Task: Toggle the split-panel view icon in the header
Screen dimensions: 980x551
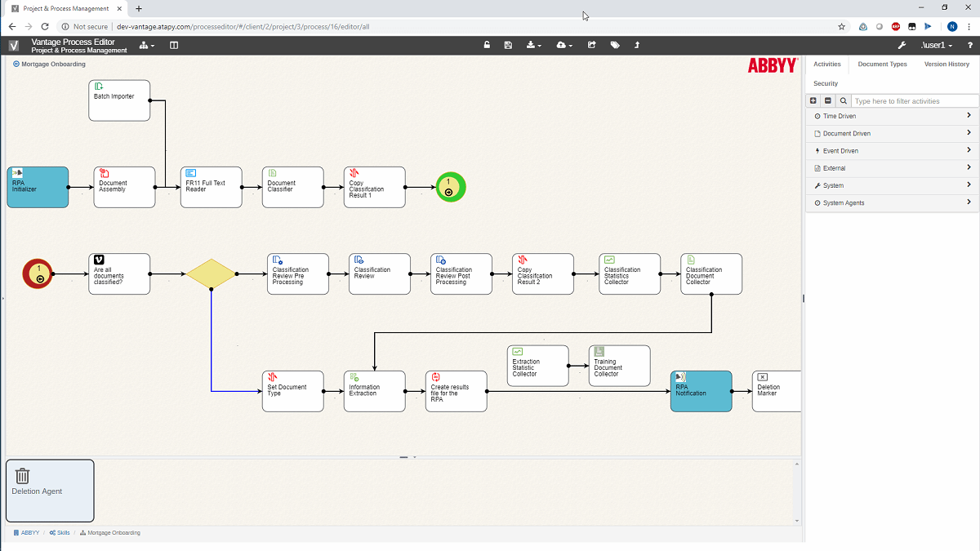Action: 173,45
